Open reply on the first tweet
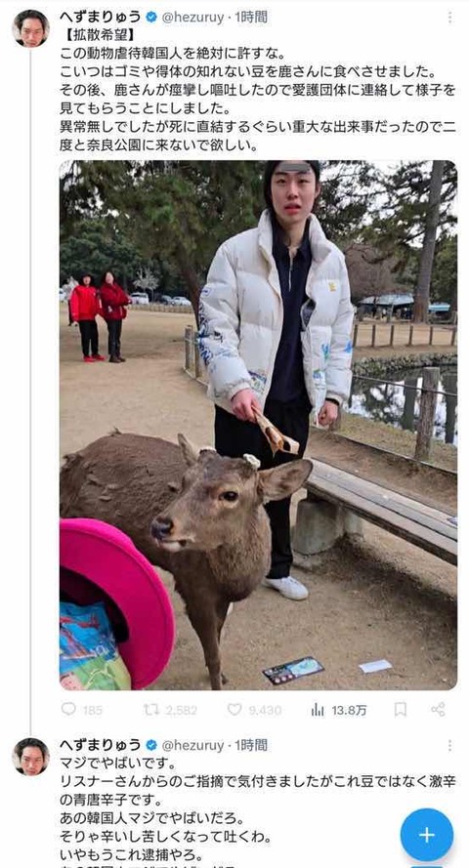 tap(81, 709)
